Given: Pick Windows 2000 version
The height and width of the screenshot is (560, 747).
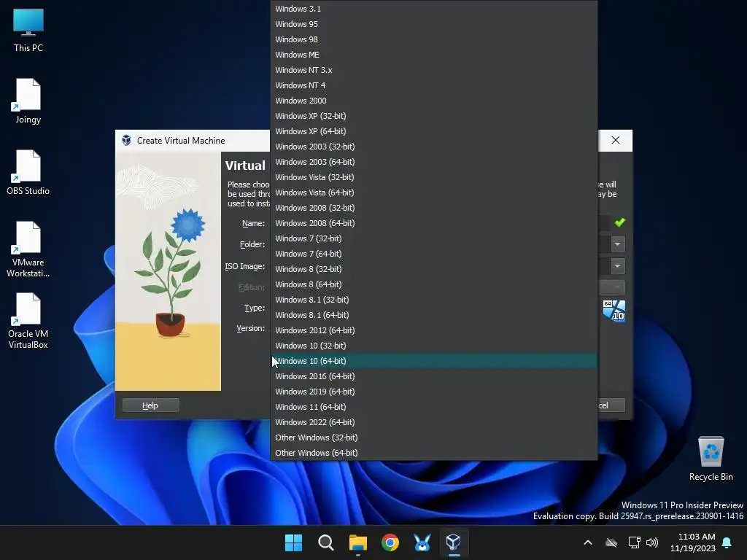Looking at the screenshot, I should pyautogui.click(x=434, y=101).
